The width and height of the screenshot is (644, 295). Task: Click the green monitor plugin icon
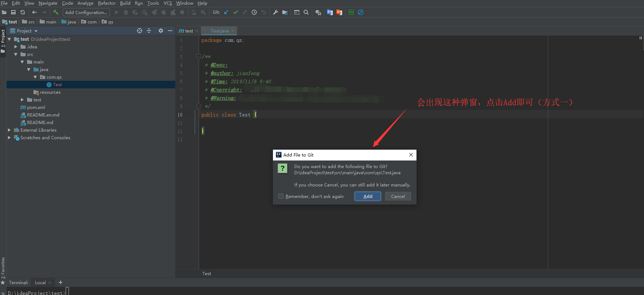351,12
